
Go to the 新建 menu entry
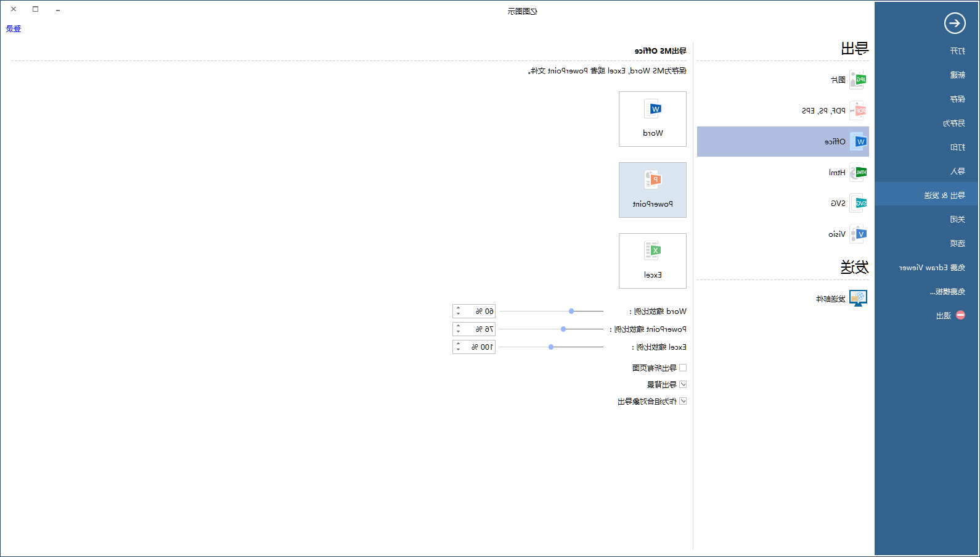click(x=957, y=75)
